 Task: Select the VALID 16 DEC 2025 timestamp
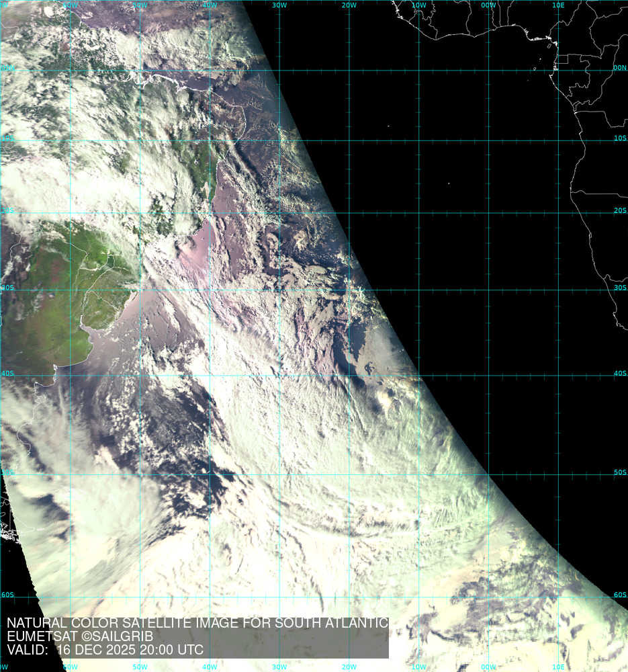pos(105,650)
